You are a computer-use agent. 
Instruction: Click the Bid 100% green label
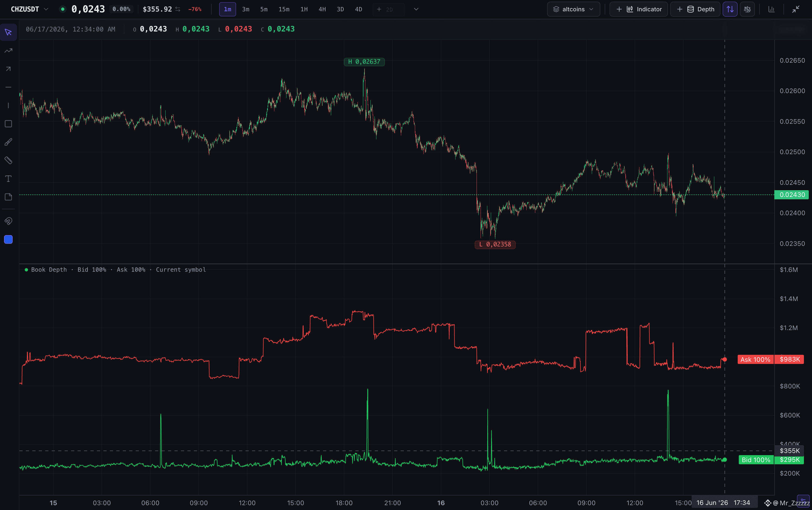pyautogui.click(x=756, y=460)
